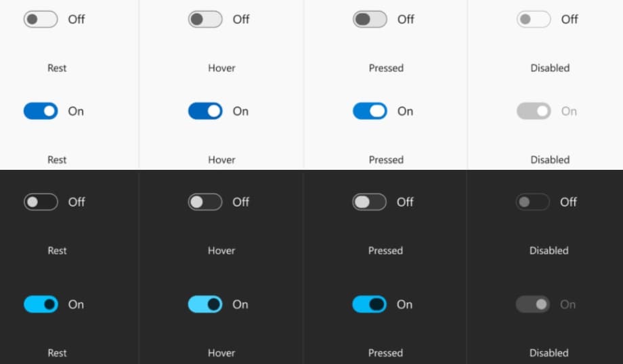Disable the dark theme Hover On switch
The image size is (623, 364).
pos(205,304)
